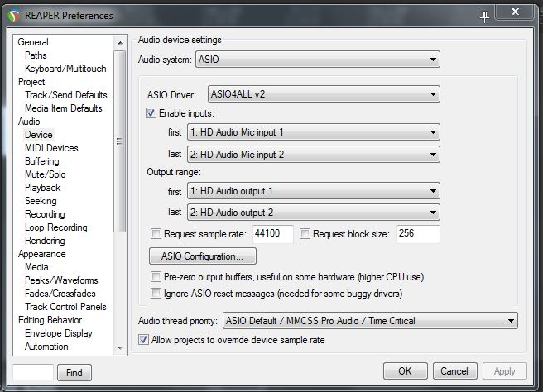Open the Playback page
This screenshot has height=392, width=543.
42,188
